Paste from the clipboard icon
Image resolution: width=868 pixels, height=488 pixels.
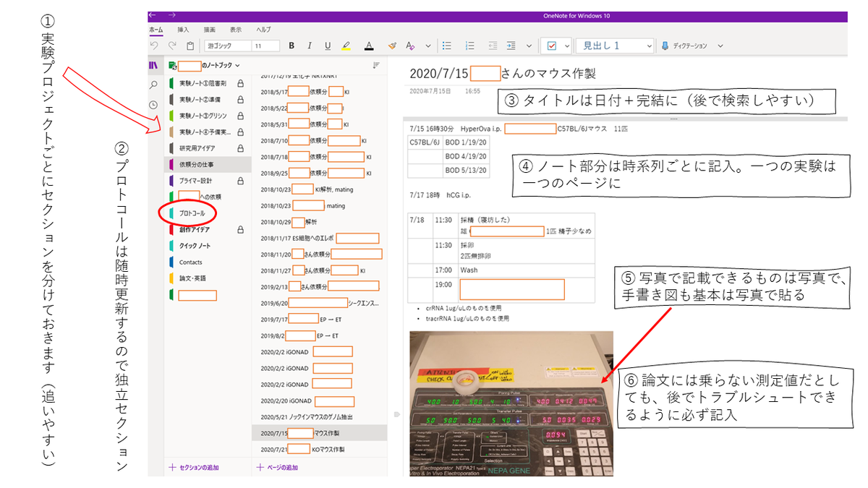[x=190, y=46]
